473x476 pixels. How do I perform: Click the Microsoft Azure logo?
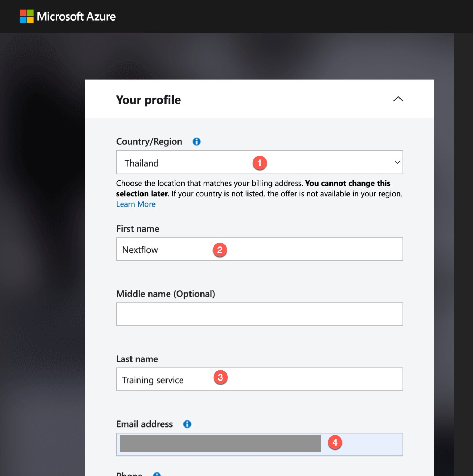coord(27,16)
